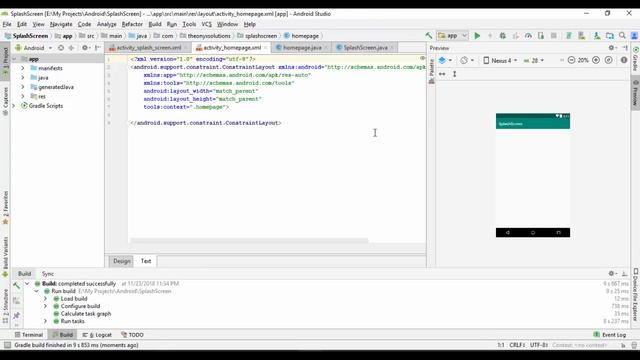640x360 pixels.
Task: Collapse the Build: completed successfully node
Action: click(27, 283)
